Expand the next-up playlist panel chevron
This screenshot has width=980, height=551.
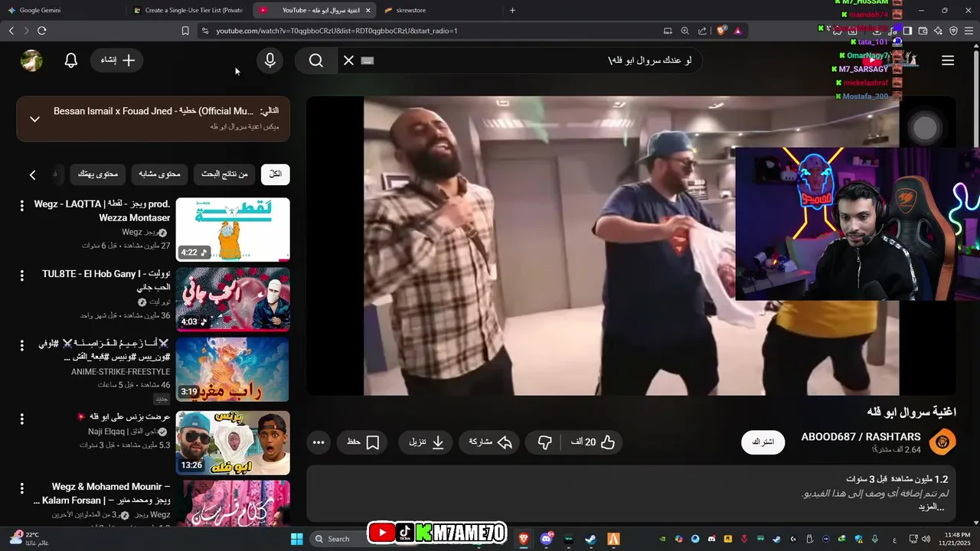(34, 119)
